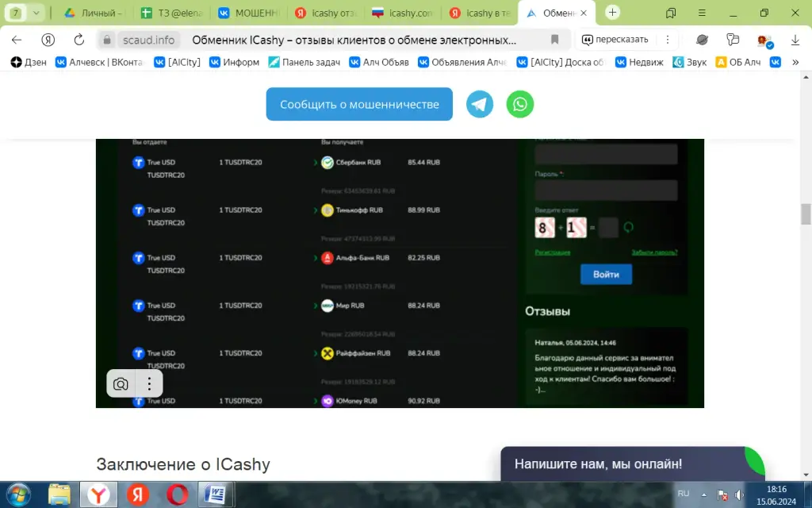The width and height of the screenshot is (812, 508).
Task: Close the active Обменн tab
Action: pos(584,13)
